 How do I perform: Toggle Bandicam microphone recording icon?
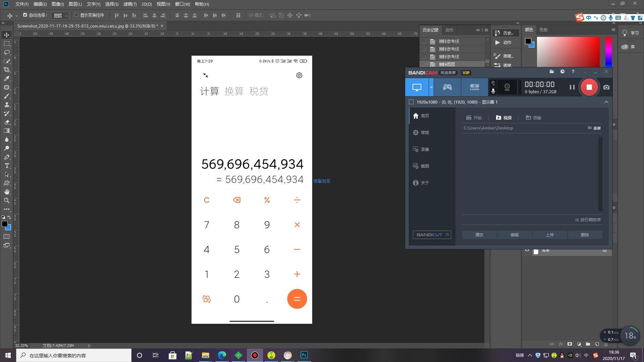pyautogui.click(x=493, y=91)
